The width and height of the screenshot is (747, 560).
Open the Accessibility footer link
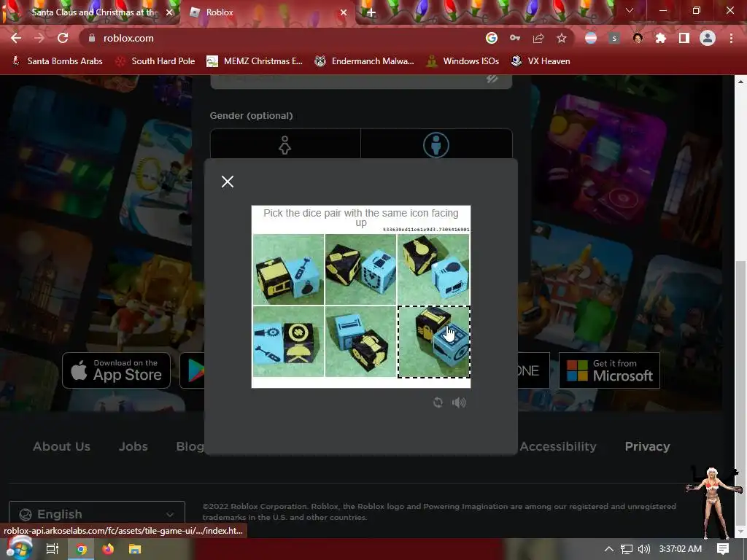tap(558, 446)
